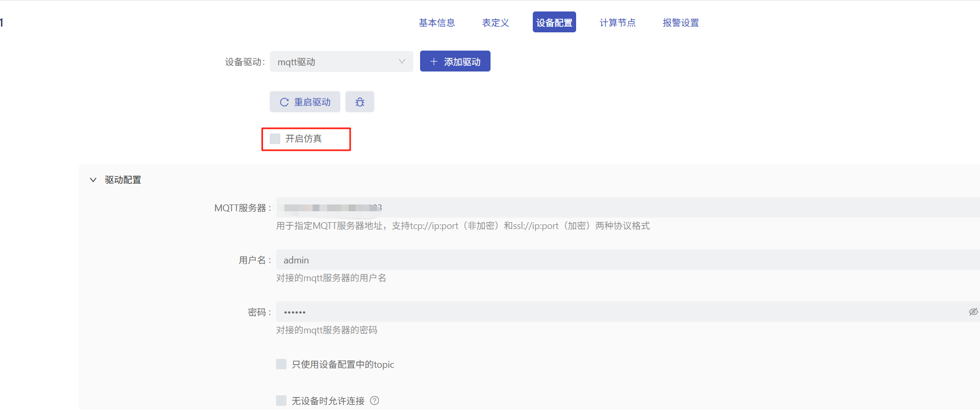The height and width of the screenshot is (410, 980).
Task: Click the help icon beside 无设备时允许连接
Action: [x=375, y=401]
